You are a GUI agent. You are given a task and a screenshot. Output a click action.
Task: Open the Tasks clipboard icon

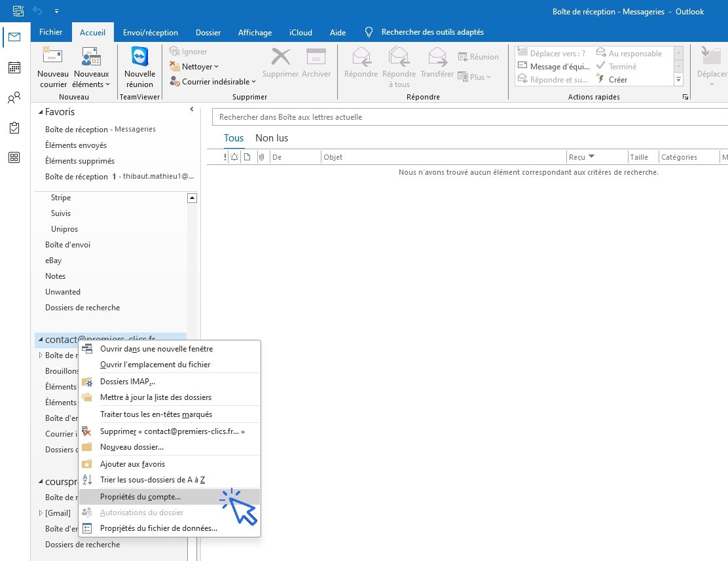pos(14,128)
